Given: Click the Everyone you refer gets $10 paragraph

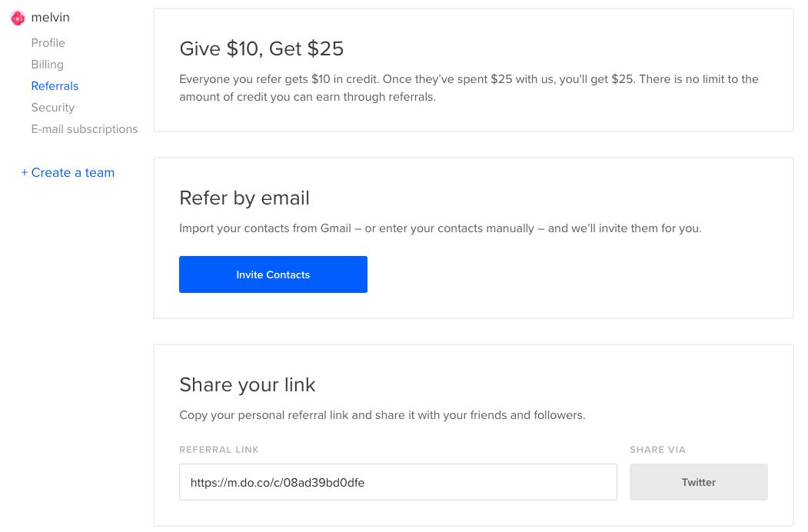Looking at the screenshot, I should [x=469, y=88].
